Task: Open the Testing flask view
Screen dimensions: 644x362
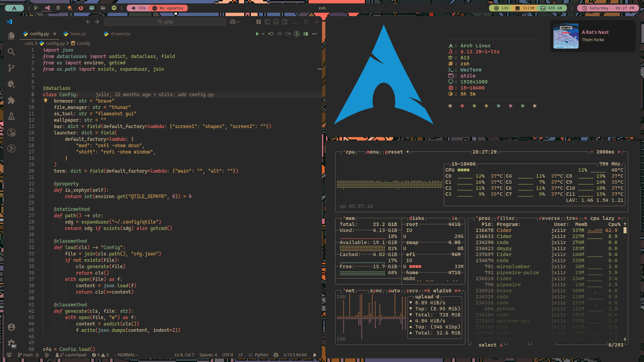Action: tap(11, 116)
